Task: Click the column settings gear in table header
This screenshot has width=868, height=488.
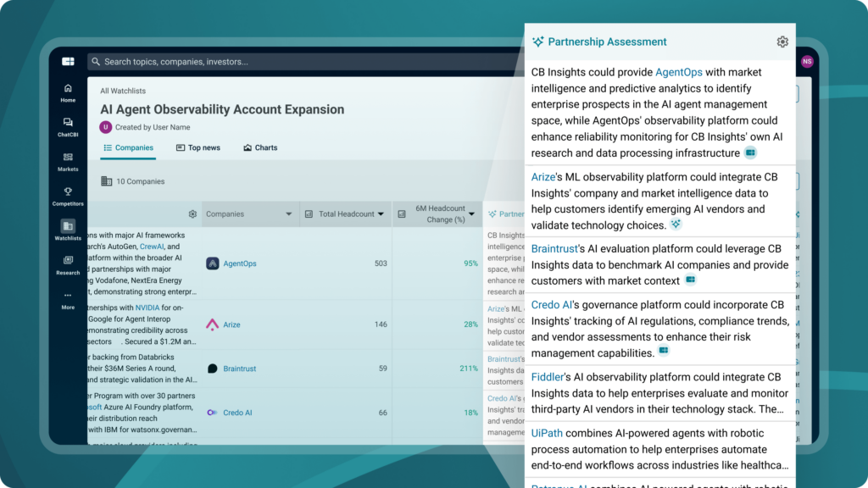Action: 192,214
